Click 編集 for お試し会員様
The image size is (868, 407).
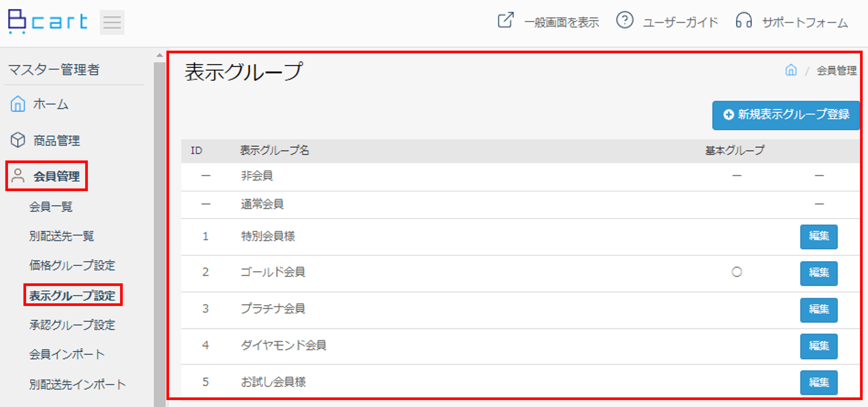(819, 382)
